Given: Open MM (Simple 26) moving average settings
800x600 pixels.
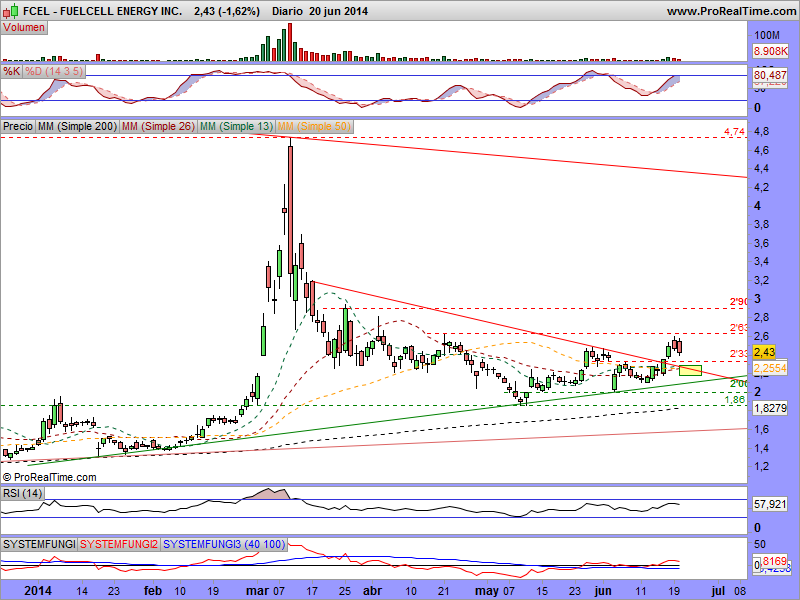Looking at the screenshot, I should tap(158, 126).
